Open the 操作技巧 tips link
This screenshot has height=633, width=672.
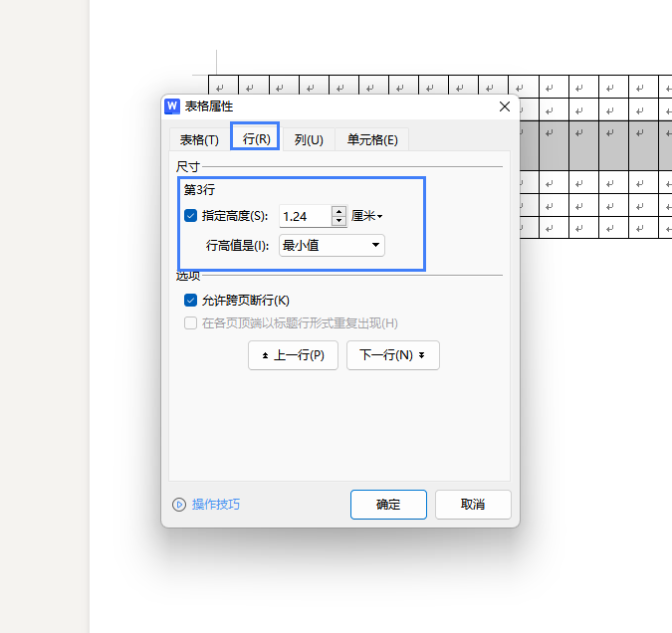coord(216,505)
